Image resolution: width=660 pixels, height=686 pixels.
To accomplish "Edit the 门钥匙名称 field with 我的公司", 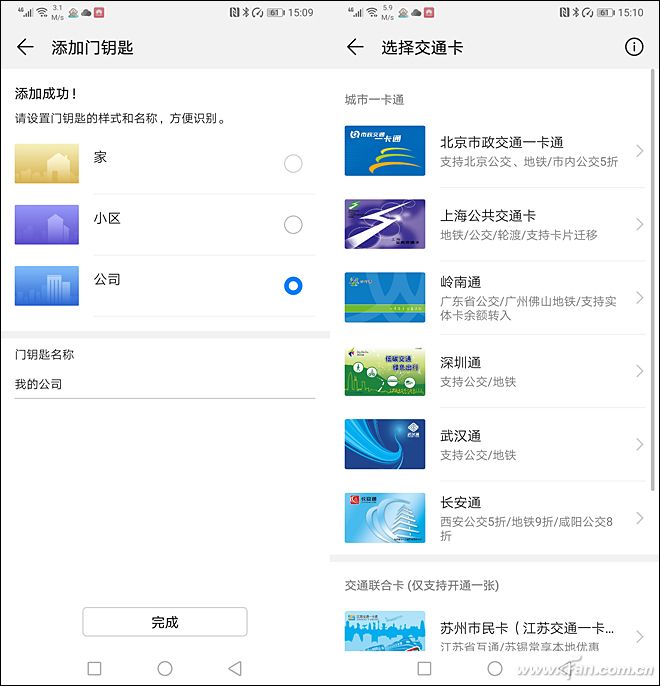I will (165, 385).
